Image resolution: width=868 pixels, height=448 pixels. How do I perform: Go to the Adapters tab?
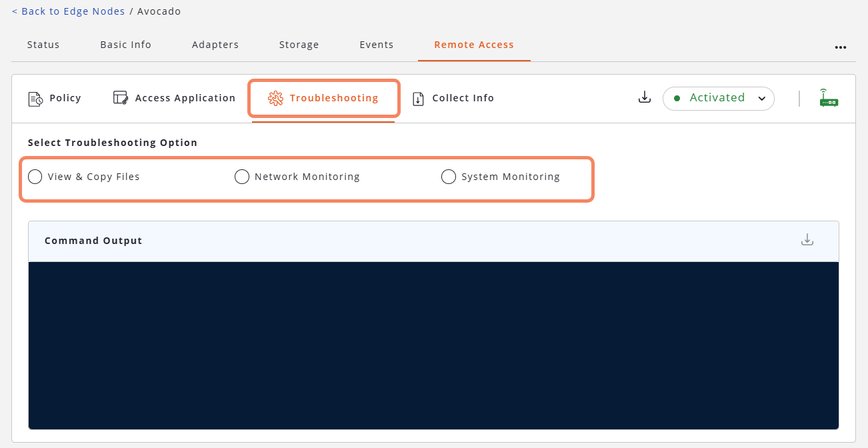(215, 45)
